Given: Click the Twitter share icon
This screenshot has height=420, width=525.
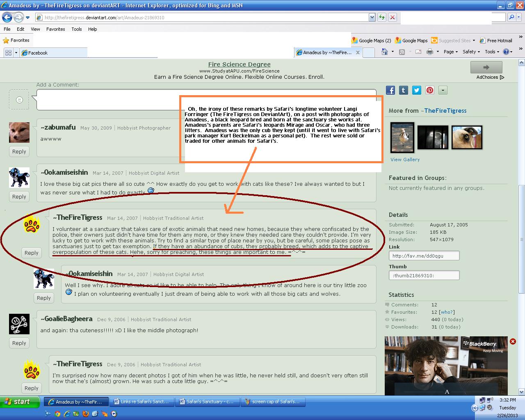Looking at the screenshot, I should tap(417, 90).
